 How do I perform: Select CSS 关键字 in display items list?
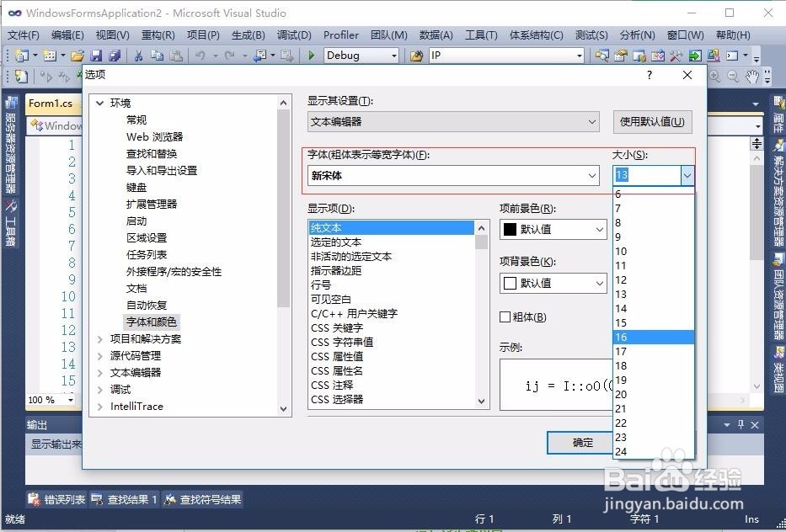click(x=337, y=328)
